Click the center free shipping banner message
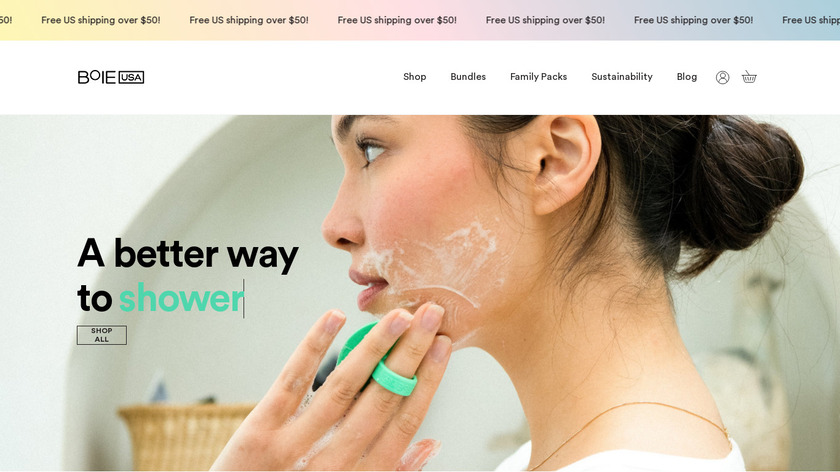The width and height of the screenshot is (840, 472). pyautogui.click(x=397, y=20)
